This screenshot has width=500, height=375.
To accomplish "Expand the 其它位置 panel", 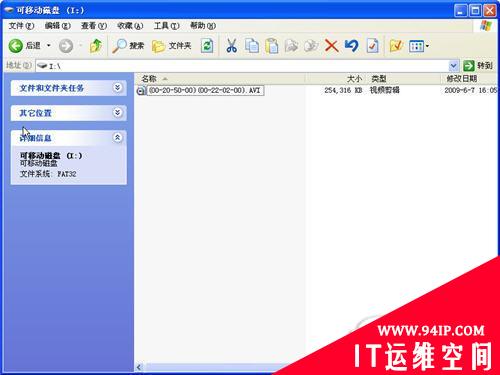I will [117, 113].
